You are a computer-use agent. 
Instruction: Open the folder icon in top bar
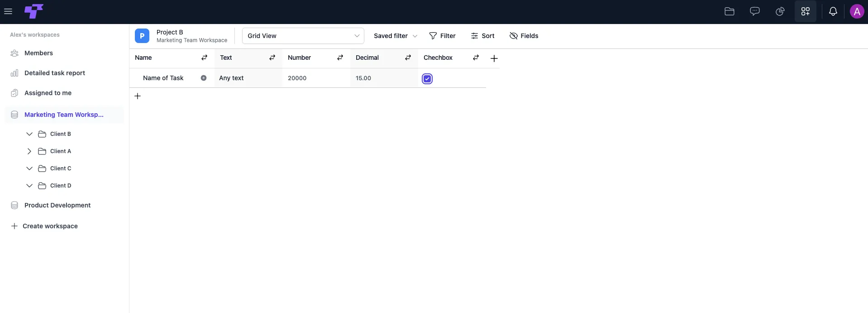tap(730, 12)
